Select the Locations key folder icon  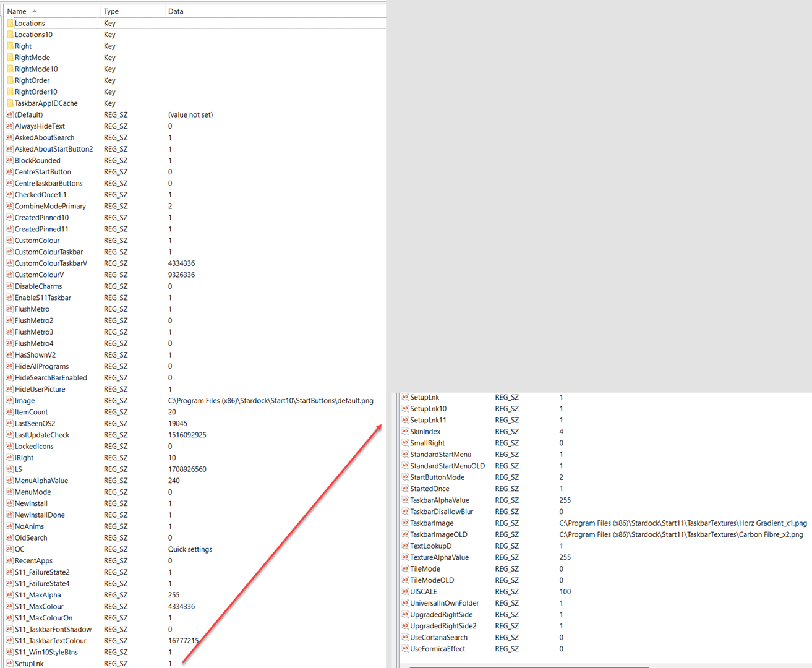(x=10, y=24)
